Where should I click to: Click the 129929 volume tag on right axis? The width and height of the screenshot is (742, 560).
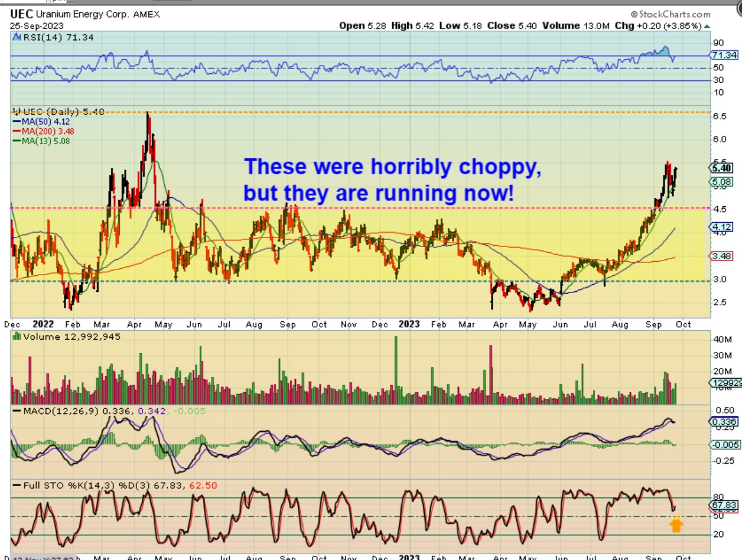pos(725,383)
